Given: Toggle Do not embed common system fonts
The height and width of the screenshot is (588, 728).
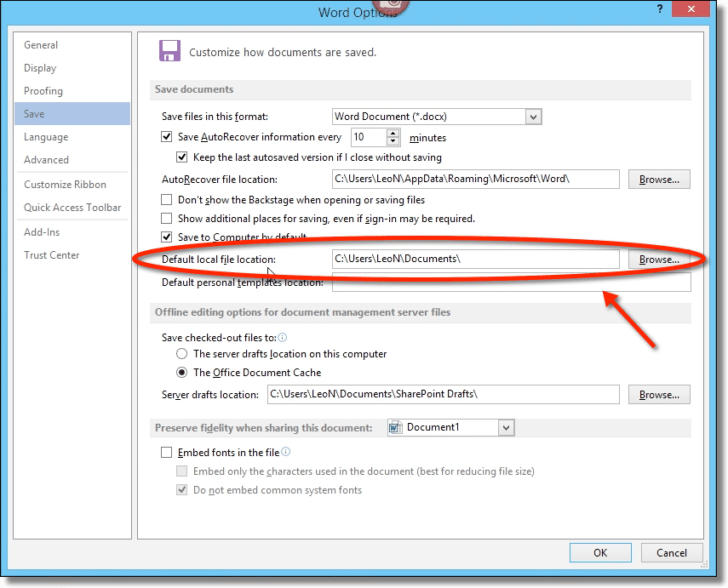Looking at the screenshot, I should [182, 490].
